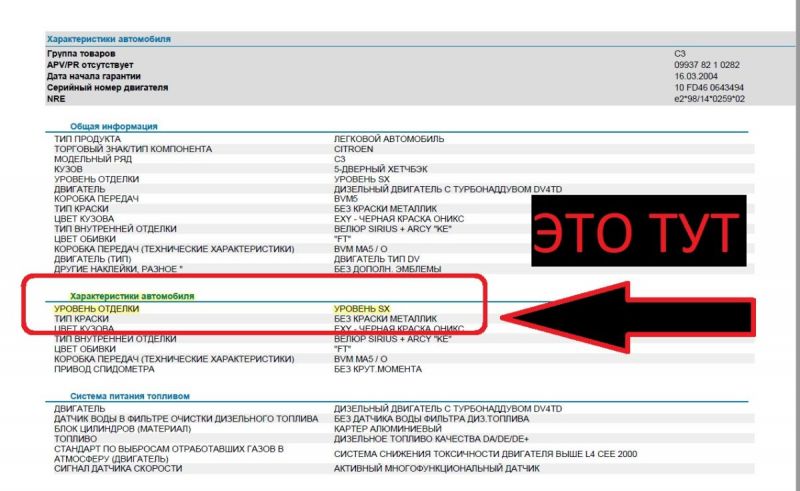Select the CITROEN brand value

pyautogui.click(x=354, y=149)
